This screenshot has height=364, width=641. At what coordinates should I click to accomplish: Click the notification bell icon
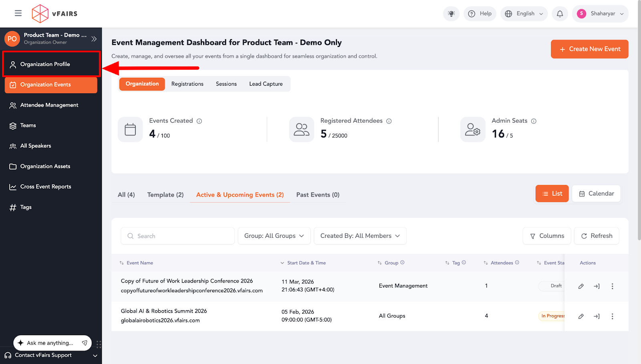560,14
